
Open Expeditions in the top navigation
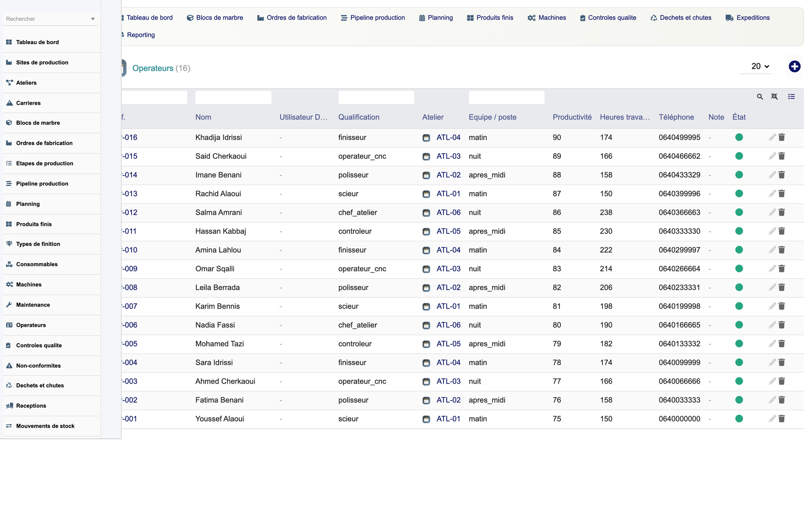[748, 18]
